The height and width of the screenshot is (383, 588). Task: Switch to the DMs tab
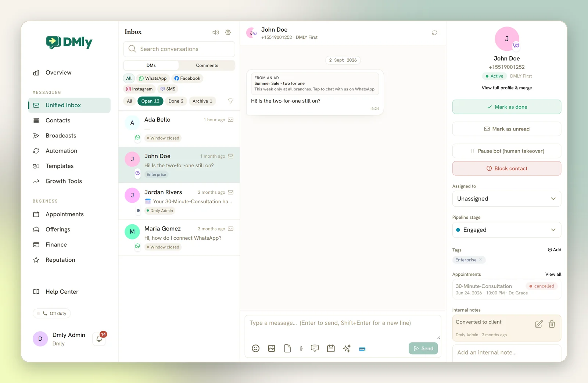point(151,65)
